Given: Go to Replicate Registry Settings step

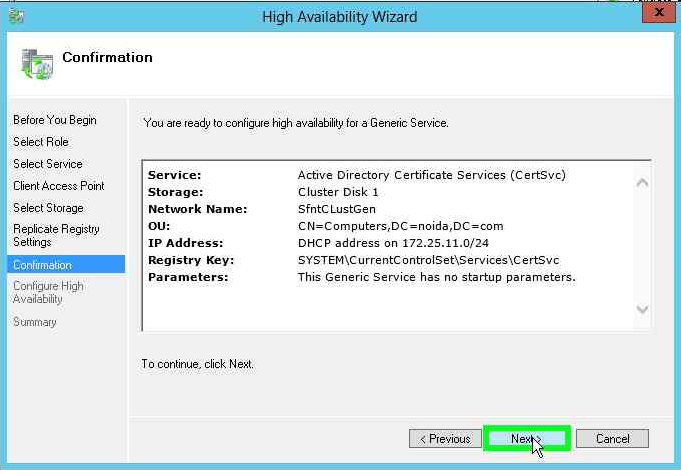Looking at the screenshot, I should click(x=56, y=235).
